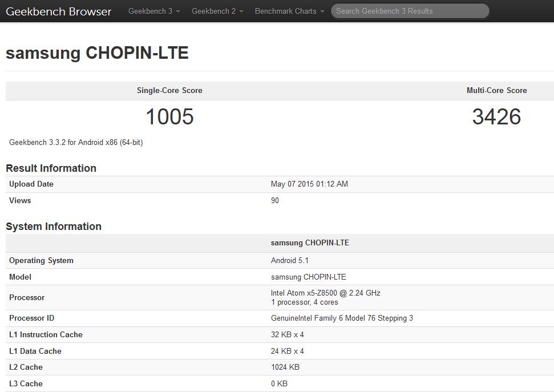Click the Intel Atom x5-Z8500 processor text

pyautogui.click(x=325, y=293)
